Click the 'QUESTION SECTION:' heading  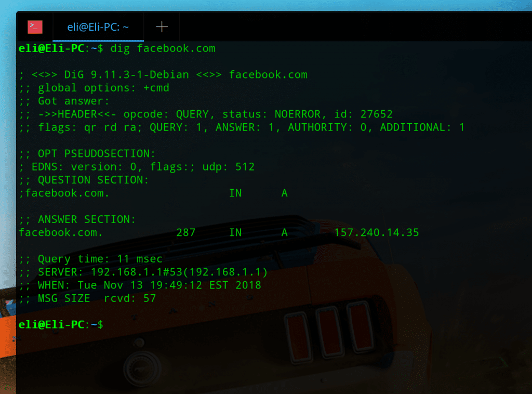(x=84, y=180)
